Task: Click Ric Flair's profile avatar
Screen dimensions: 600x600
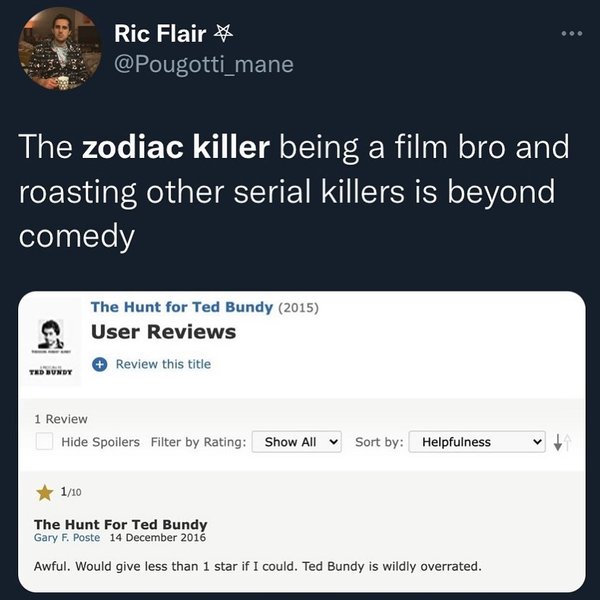Action: tap(58, 49)
